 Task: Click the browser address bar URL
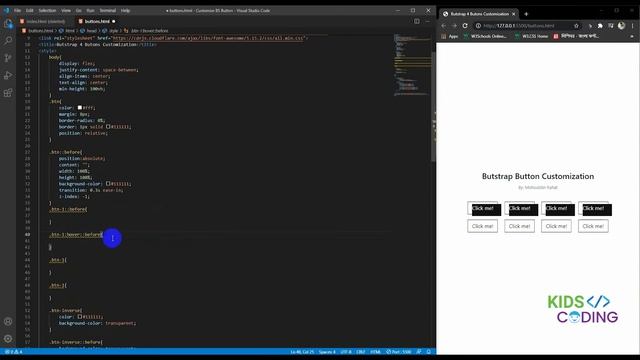click(x=519, y=26)
